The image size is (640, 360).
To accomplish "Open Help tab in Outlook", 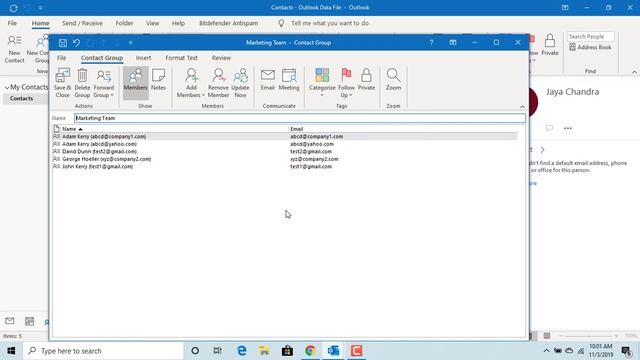I will coord(178,23).
